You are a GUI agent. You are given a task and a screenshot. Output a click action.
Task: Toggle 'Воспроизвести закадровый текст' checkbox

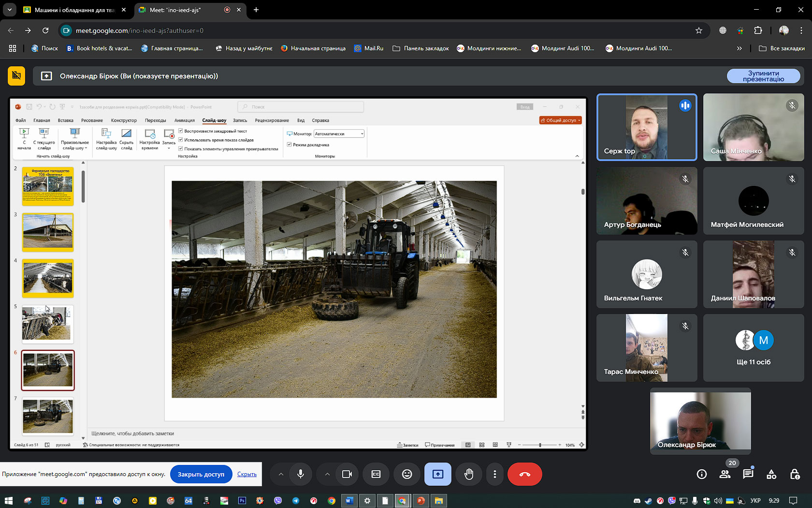(181, 131)
